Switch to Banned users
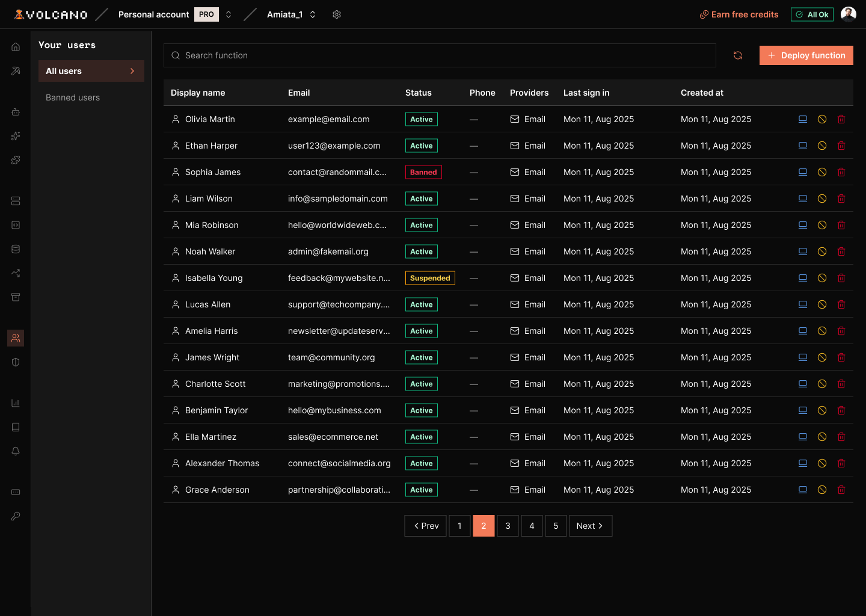The height and width of the screenshot is (616, 866). pos(73,97)
